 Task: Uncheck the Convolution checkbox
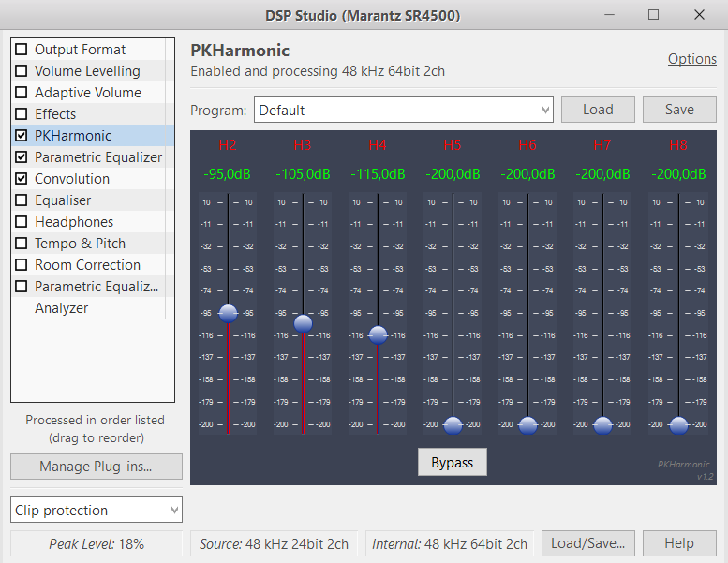click(22, 178)
